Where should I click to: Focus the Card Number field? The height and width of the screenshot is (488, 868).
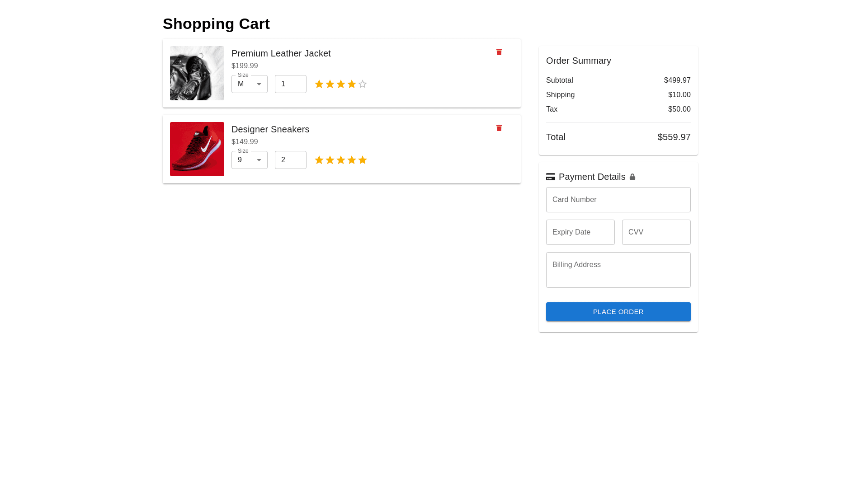click(x=618, y=200)
